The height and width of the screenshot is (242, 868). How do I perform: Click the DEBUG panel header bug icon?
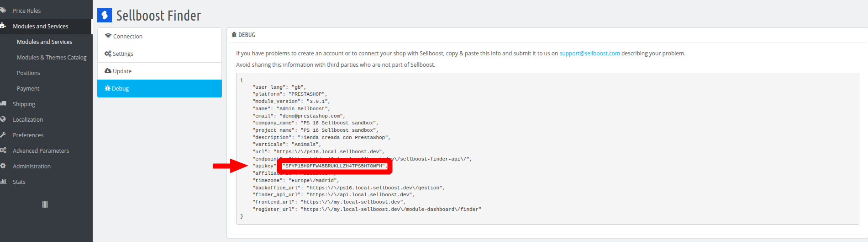(x=234, y=35)
